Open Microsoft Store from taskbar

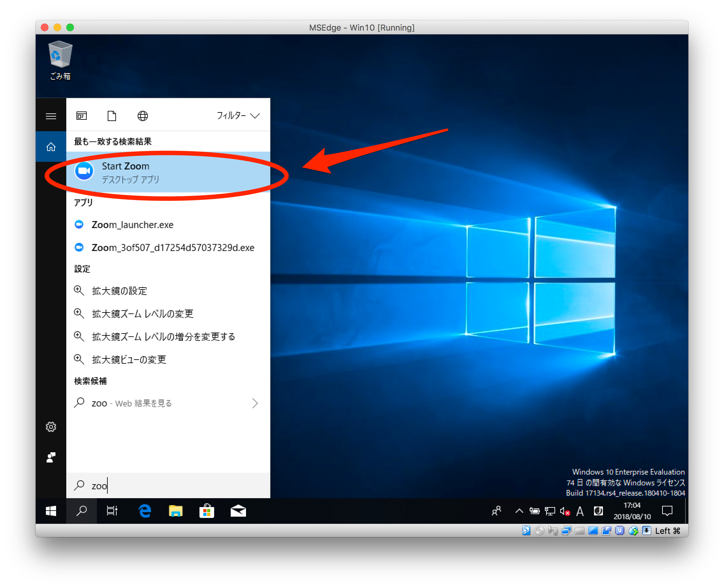coord(207,511)
